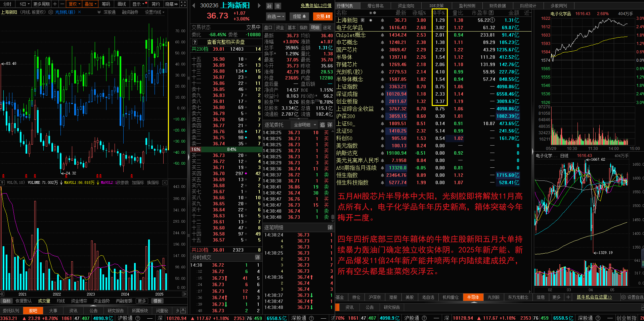Open the 增仓排名 tab

click(375, 6)
